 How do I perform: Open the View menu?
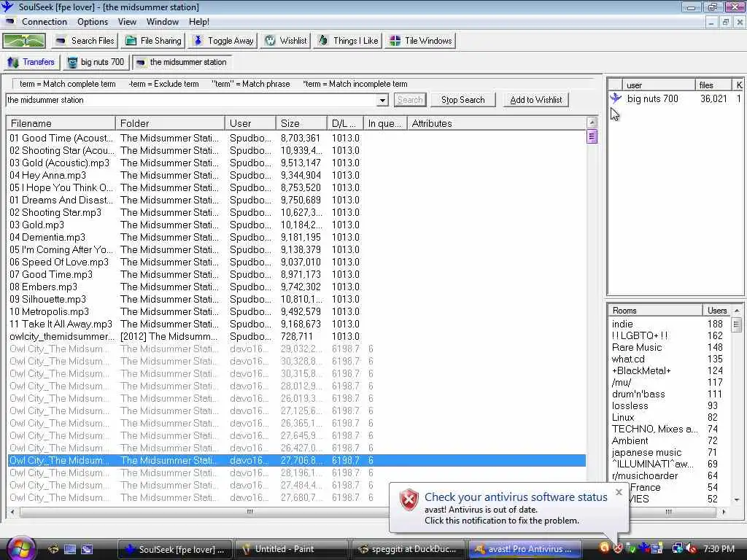(x=127, y=22)
